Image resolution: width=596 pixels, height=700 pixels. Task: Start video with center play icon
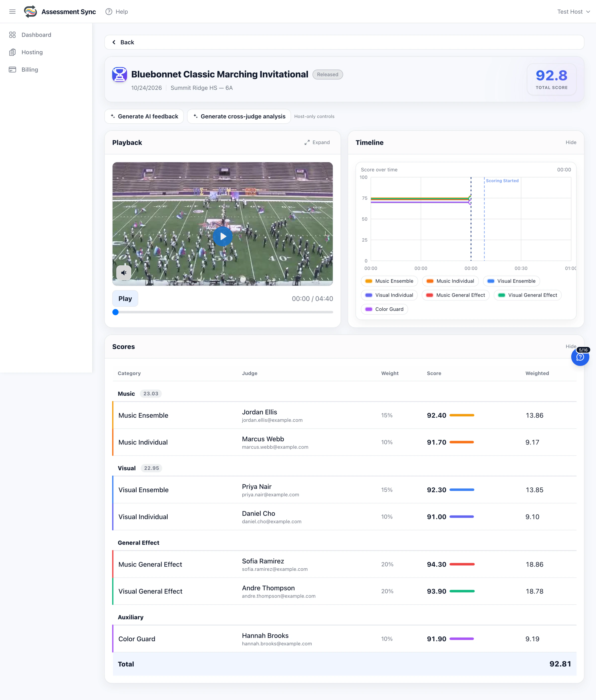[223, 236]
